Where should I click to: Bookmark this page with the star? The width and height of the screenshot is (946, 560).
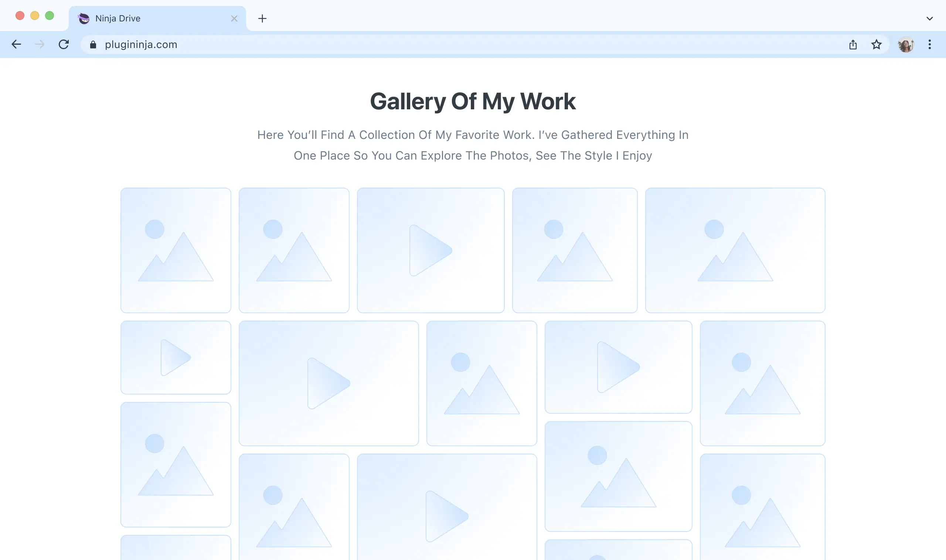876,45
